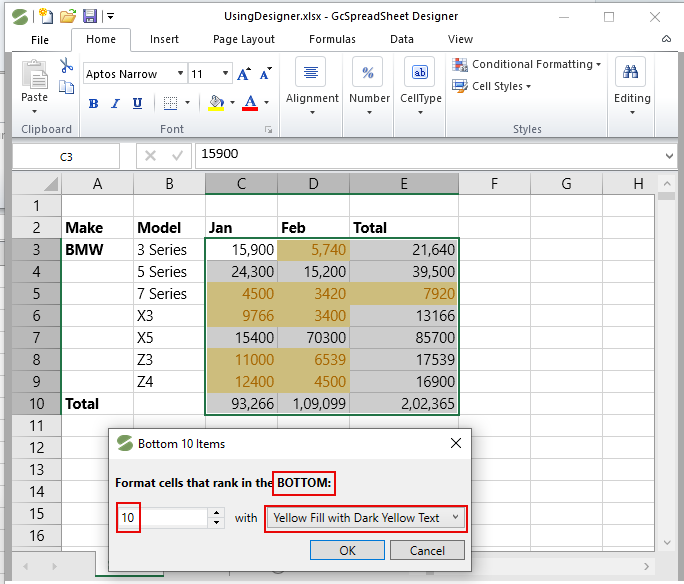Click the Name Box showing C3
Viewport: 684px width, 584px height.
coord(66,157)
